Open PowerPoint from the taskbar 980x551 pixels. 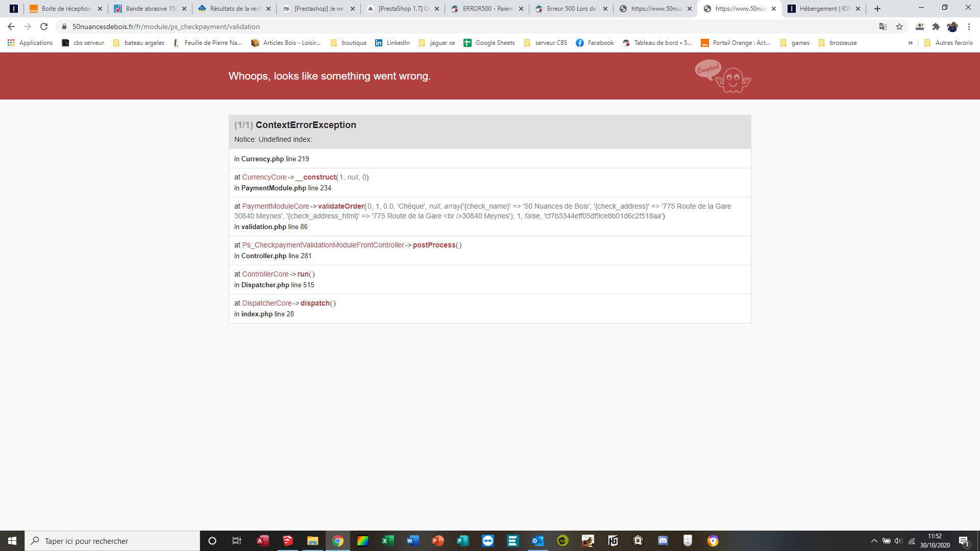438,541
